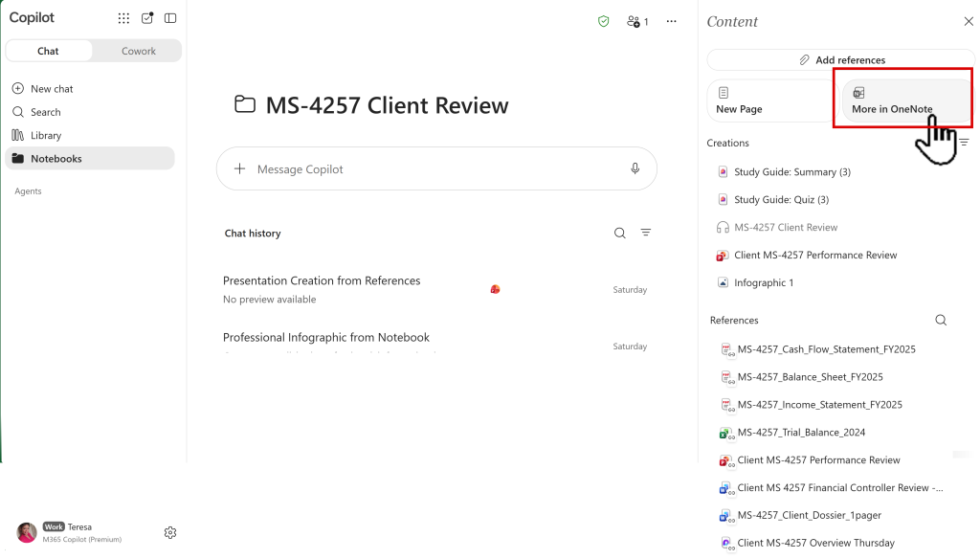Click the PowerPoint icon beside Presentation chat

click(x=495, y=289)
